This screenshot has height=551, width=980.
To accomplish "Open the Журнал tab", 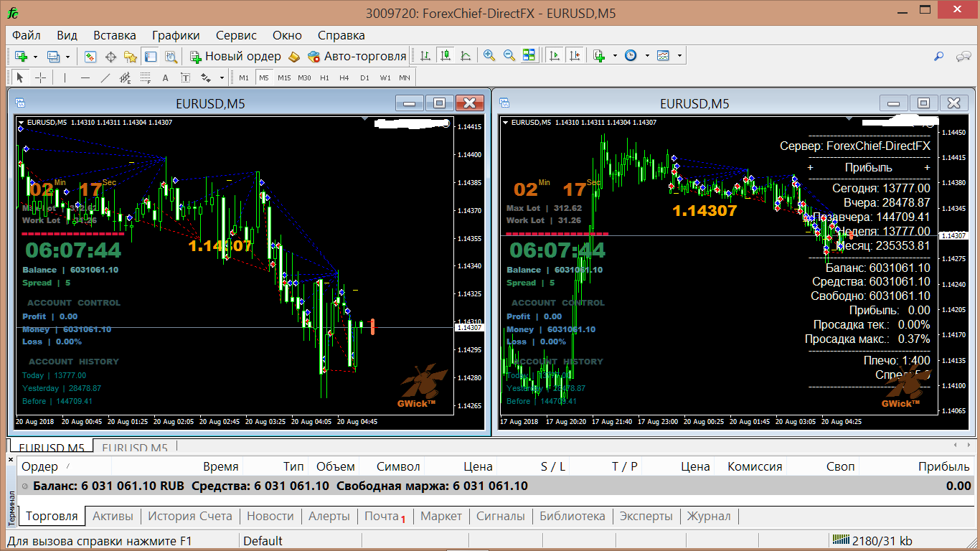I will (x=709, y=516).
